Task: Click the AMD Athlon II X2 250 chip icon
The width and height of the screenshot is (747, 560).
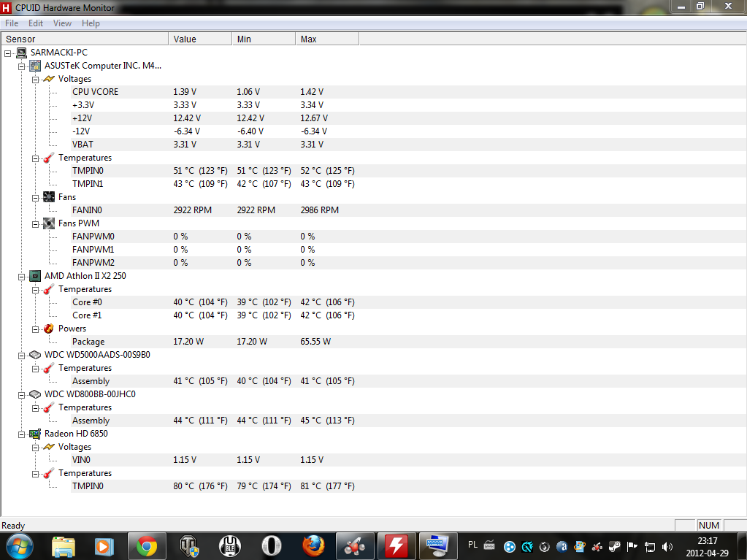Action: (x=35, y=276)
